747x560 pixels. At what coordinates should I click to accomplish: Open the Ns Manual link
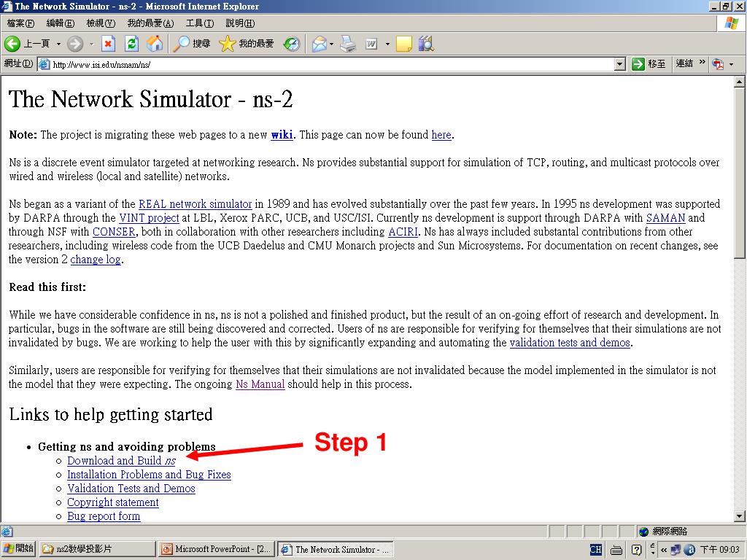pyautogui.click(x=260, y=384)
